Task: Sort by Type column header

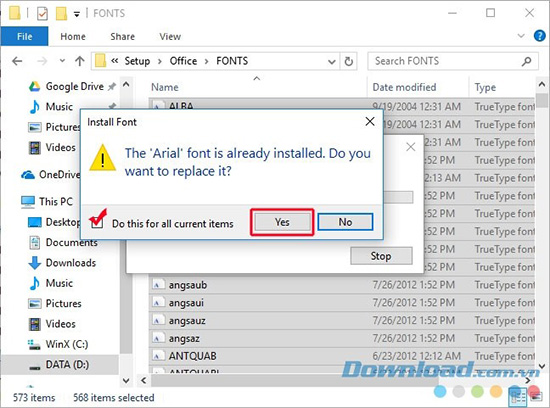Action: pyautogui.click(x=485, y=87)
